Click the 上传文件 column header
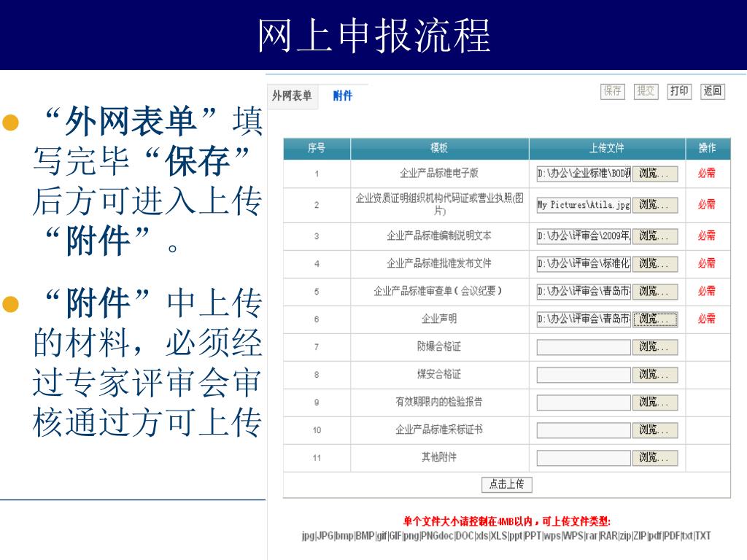This screenshot has height=560, width=747. click(x=607, y=149)
